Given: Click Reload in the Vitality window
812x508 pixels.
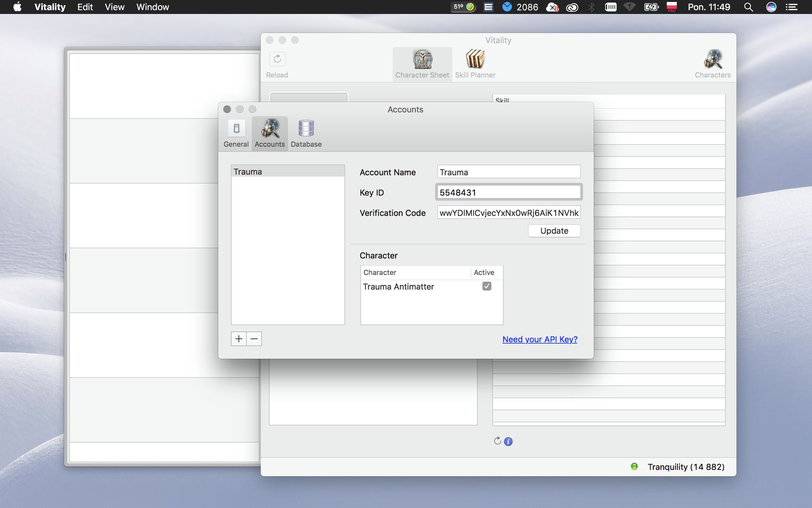Looking at the screenshot, I should (x=277, y=65).
